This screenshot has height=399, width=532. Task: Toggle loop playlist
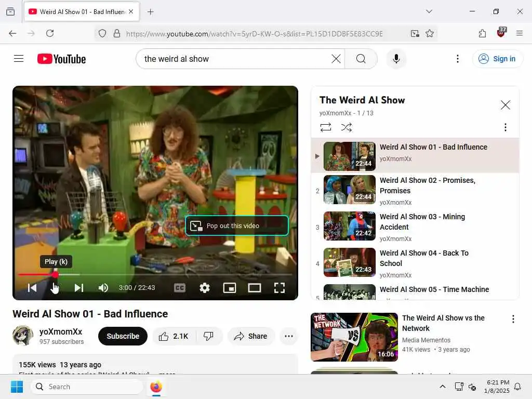pos(325,127)
